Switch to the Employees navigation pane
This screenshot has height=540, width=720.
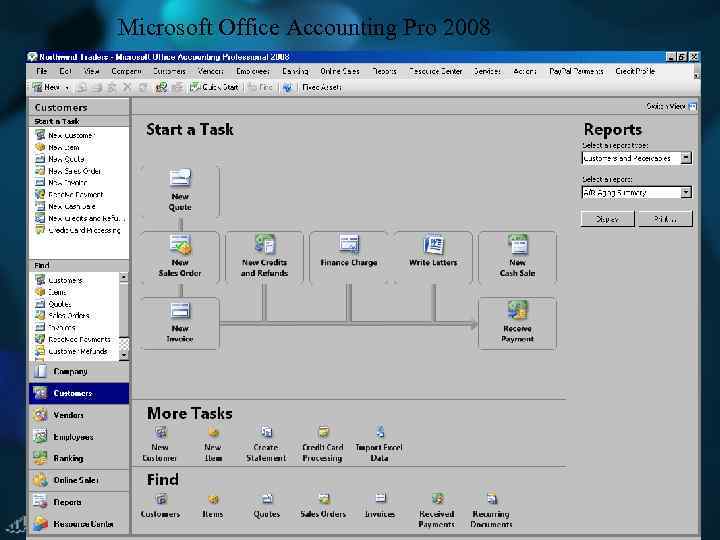click(x=79, y=437)
